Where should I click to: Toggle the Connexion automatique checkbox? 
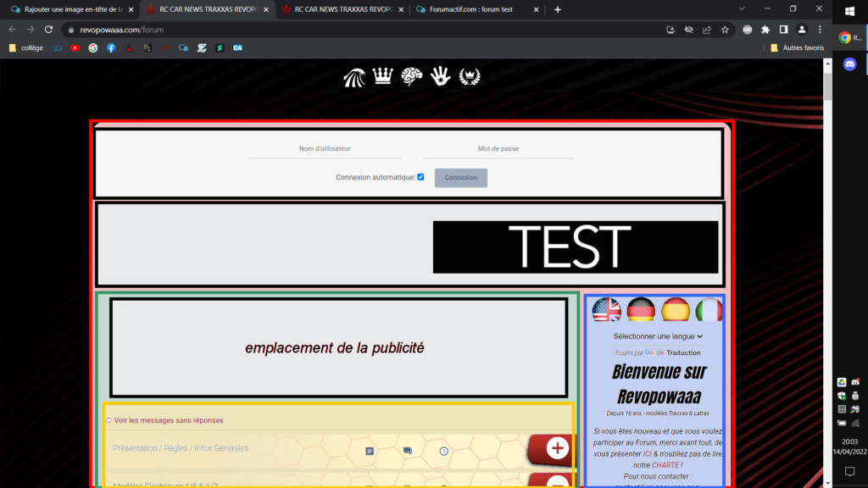(x=420, y=177)
